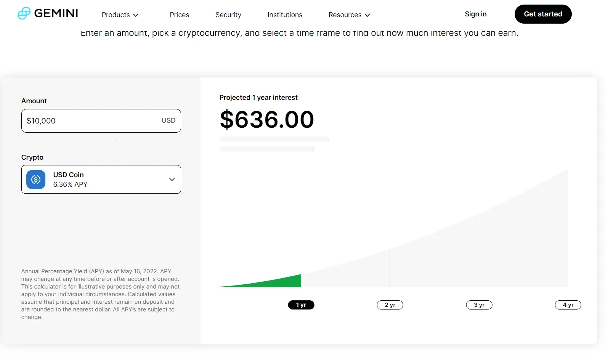613x364 pixels.
Task: Click the Sign in link
Action: 476,14
